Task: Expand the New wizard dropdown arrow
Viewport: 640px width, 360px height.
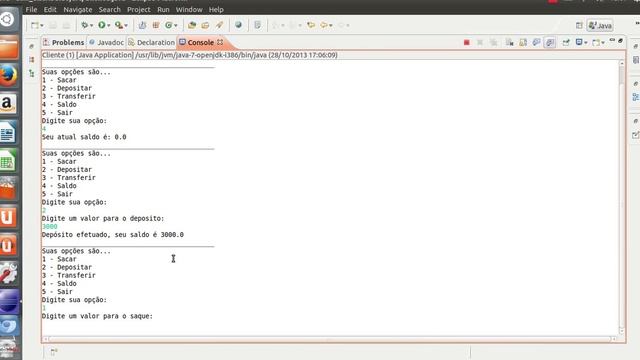Action: pos(42,26)
